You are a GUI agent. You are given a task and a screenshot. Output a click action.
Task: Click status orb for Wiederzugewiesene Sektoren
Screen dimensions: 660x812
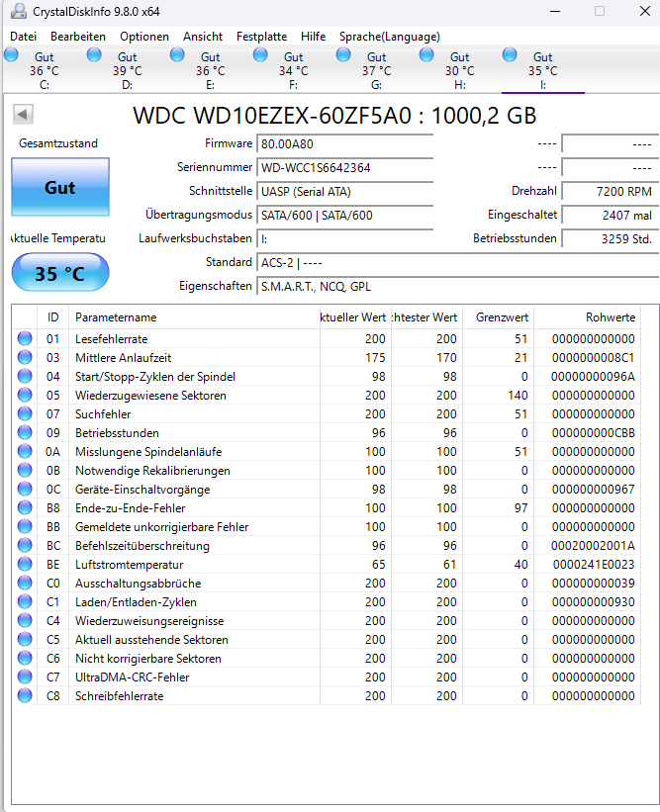25,396
